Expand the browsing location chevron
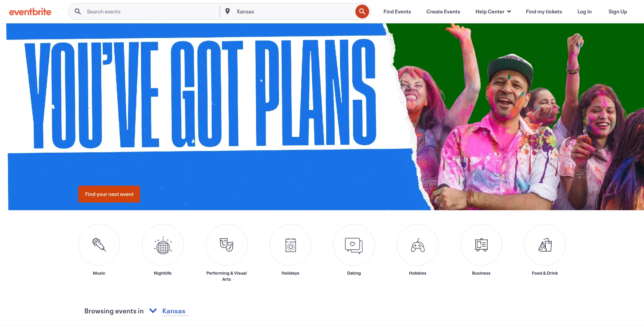 (153, 311)
